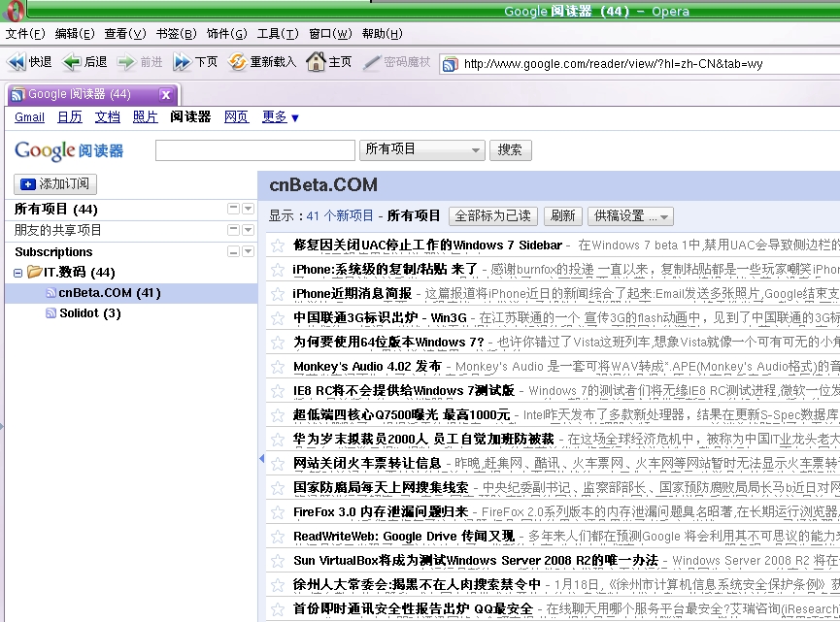Open the 书签(B) menu

176,34
